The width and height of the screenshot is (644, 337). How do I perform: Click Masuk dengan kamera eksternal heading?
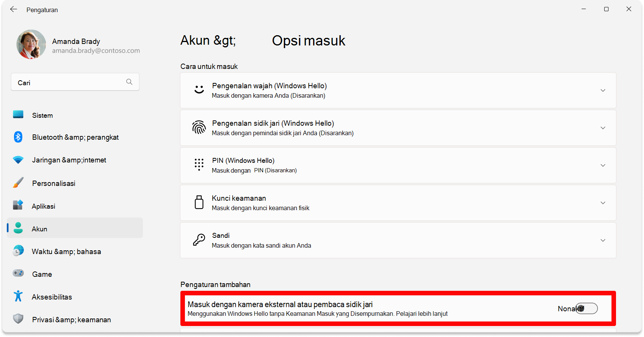click(x=280, y=304)
